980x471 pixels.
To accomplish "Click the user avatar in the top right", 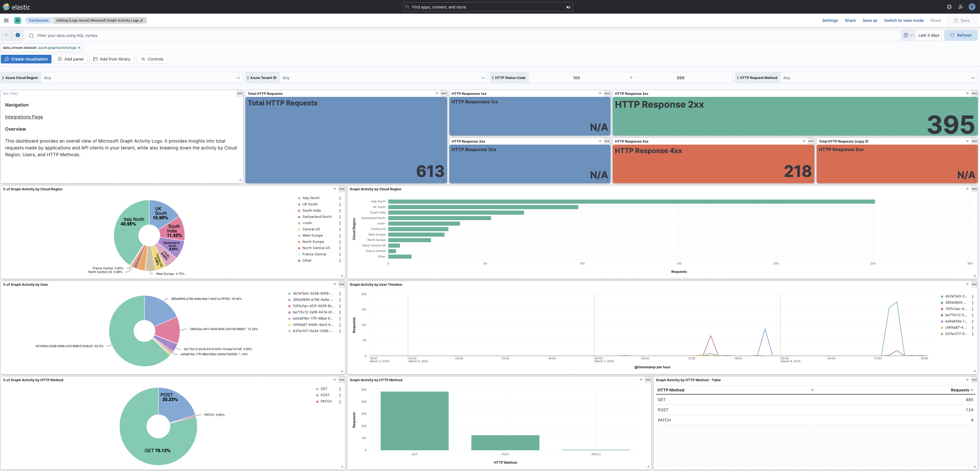I will click(973, 7).
